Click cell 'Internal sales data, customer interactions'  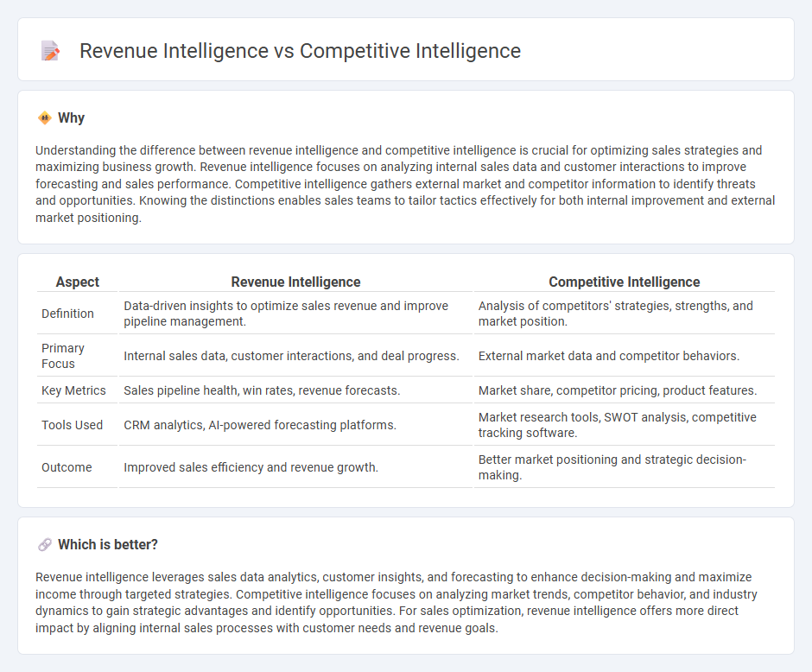pyautogui.click(x=295, y=356)
